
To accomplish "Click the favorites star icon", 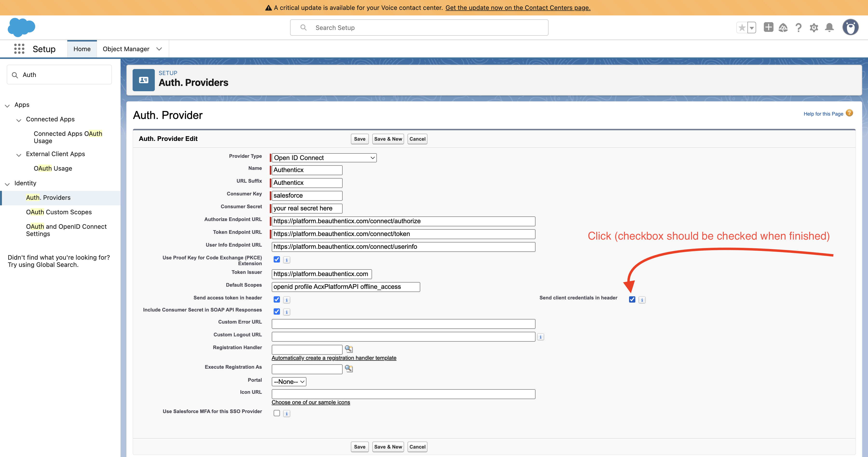I will (x=742, y=28).
